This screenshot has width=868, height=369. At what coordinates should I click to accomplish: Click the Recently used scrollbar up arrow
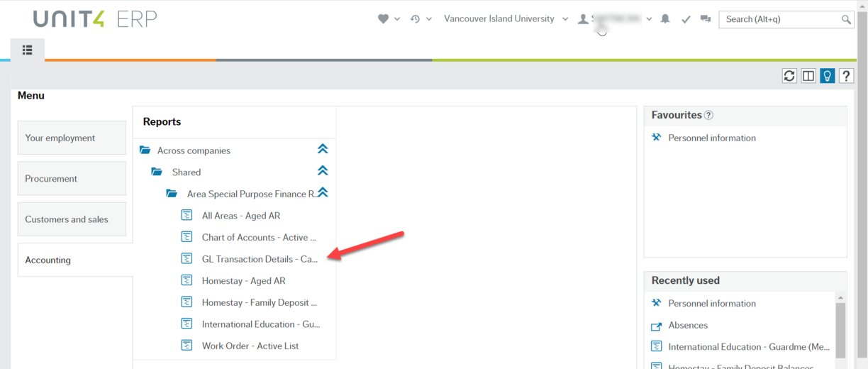pyautogui.click(x=841, y=298)
